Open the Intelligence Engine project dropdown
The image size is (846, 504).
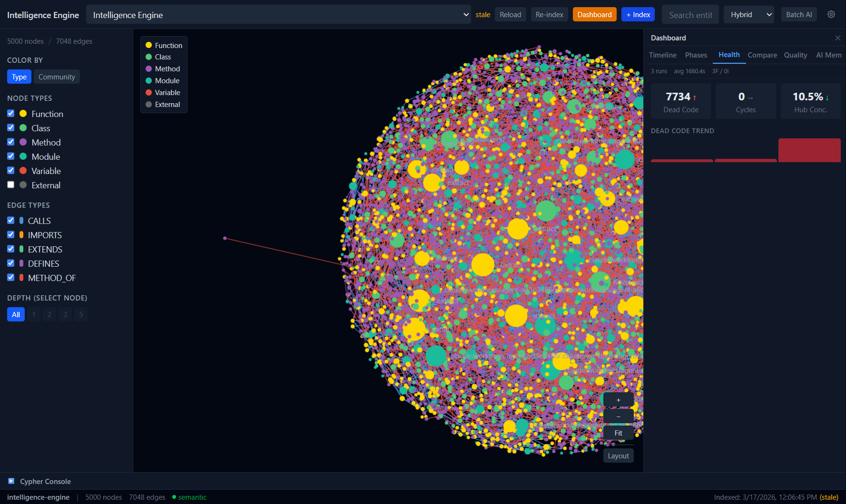click(x=278, y=15)
